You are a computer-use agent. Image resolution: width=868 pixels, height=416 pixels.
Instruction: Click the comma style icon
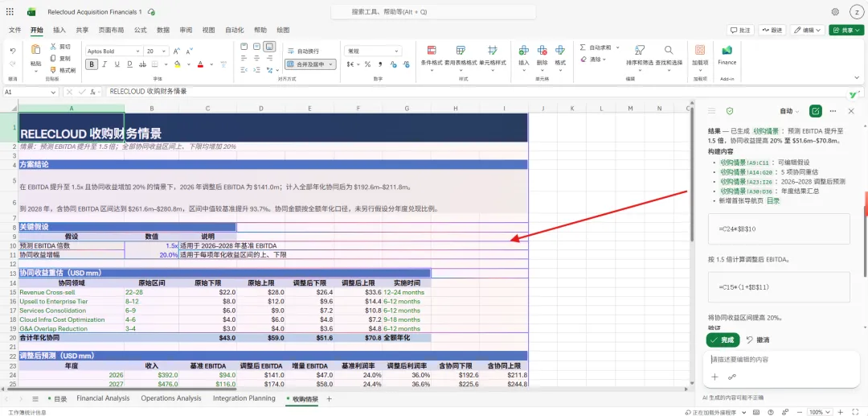click(x=379, y=64)
